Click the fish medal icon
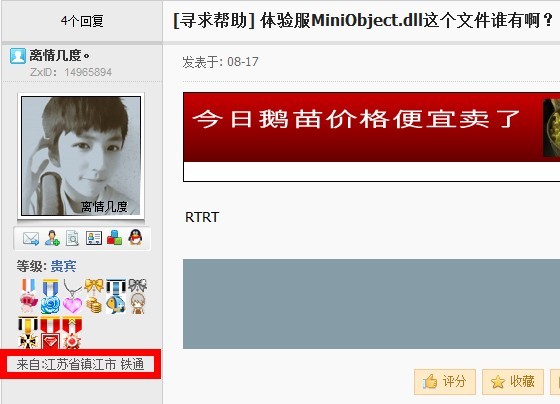 coord(116,296)
